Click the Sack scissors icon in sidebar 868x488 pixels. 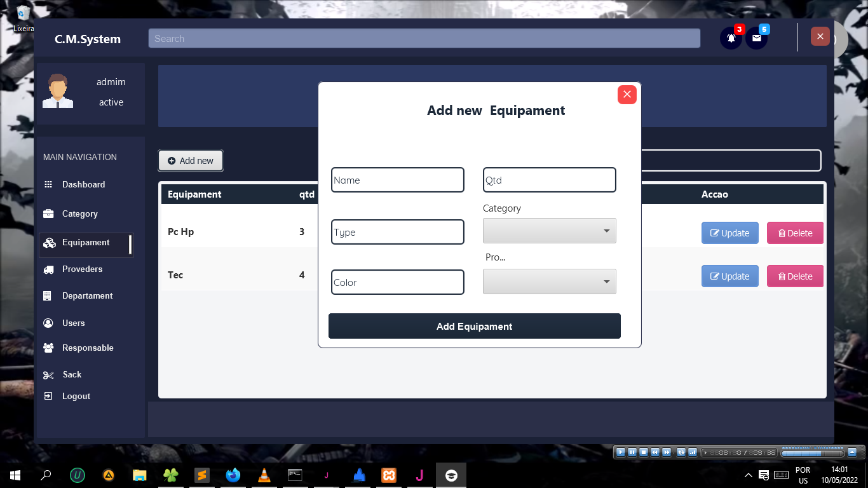point(48,375)
